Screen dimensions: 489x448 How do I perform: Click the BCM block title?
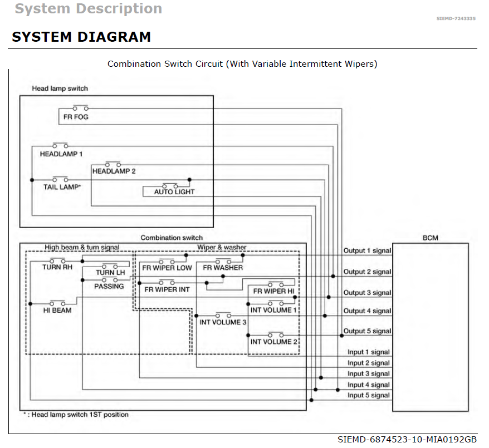click(x=430, y=238)
